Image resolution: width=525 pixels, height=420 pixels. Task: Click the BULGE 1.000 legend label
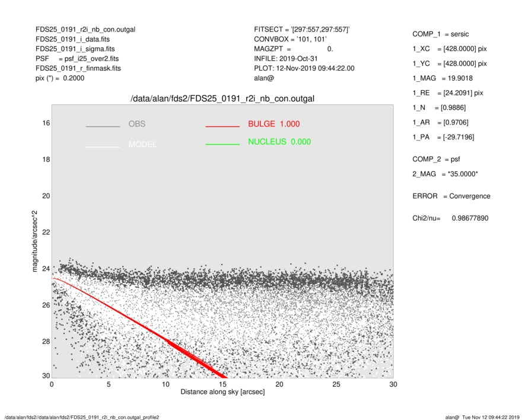pos(274,124)
